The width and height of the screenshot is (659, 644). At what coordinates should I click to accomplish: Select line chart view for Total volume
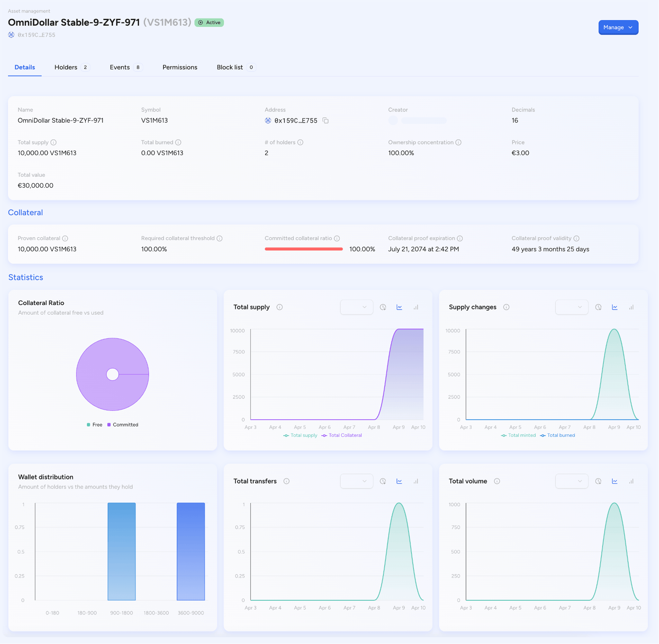615,481
